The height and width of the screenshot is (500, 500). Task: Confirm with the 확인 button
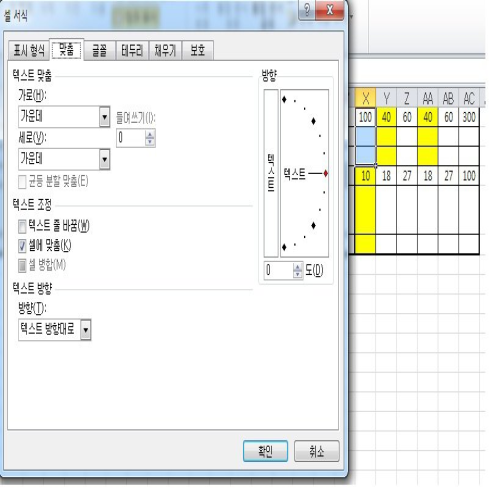coord(265,451)
